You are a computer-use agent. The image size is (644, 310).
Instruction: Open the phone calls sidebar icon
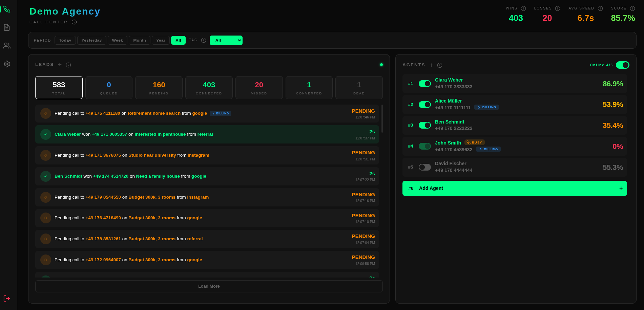click(x=7, y=9)
